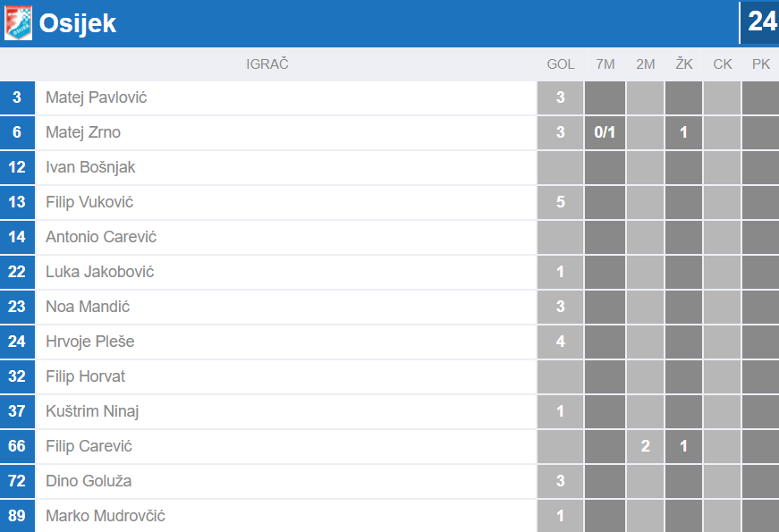Click the PK column header
This screenshot has width=779, height=532.
click(761, 64)
